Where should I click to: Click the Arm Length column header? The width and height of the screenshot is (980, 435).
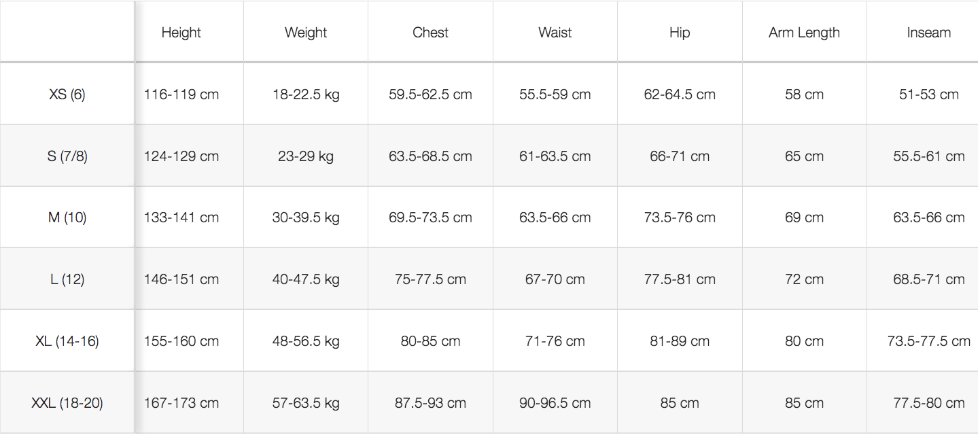(x=804, y=33)
